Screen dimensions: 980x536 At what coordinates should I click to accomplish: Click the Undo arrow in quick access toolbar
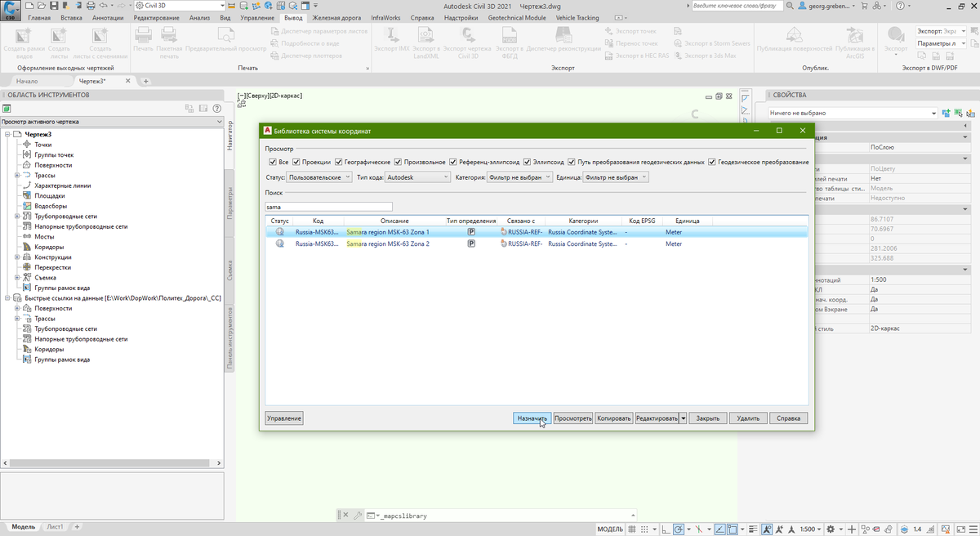(104, 6)
